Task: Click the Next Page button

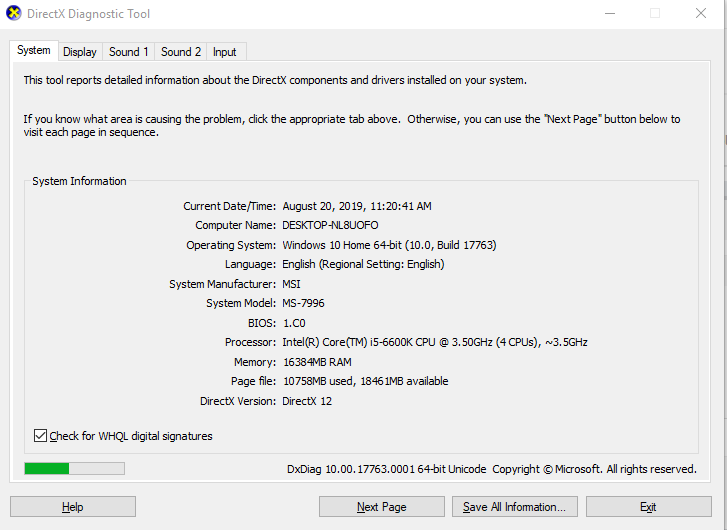Action: (x=382, y=507)
